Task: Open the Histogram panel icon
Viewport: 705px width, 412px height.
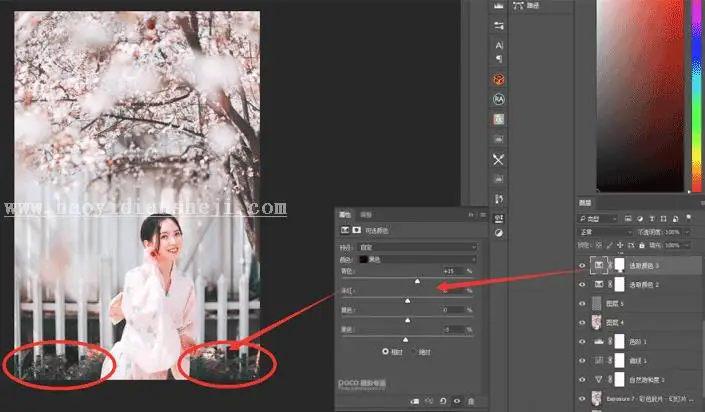Action: [499, 6]
